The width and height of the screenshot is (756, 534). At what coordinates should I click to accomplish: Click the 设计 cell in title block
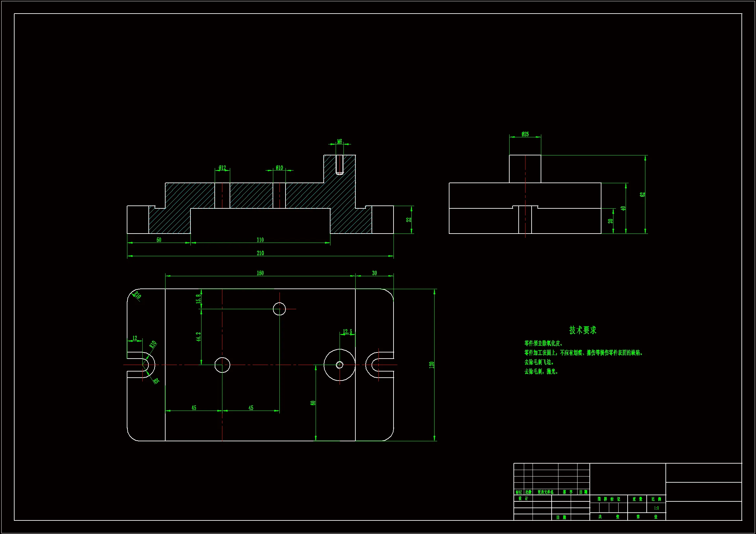click(x=523, y=498)
